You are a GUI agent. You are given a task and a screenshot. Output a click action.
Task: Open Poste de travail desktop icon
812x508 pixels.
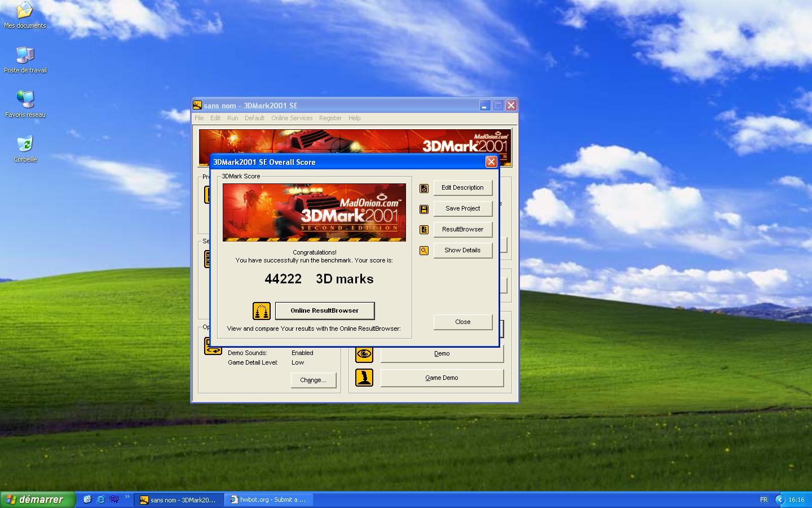pos(25,60)
